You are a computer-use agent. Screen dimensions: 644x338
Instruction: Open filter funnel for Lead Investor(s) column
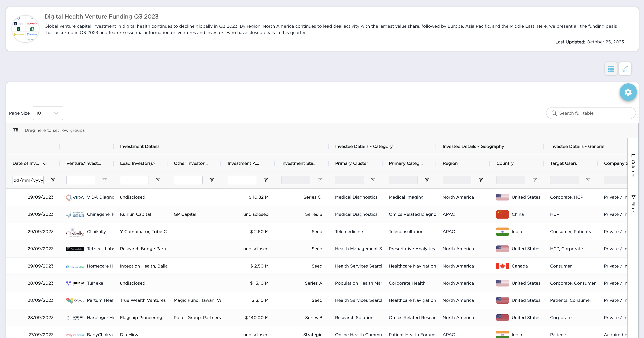(x=158, y=180)
